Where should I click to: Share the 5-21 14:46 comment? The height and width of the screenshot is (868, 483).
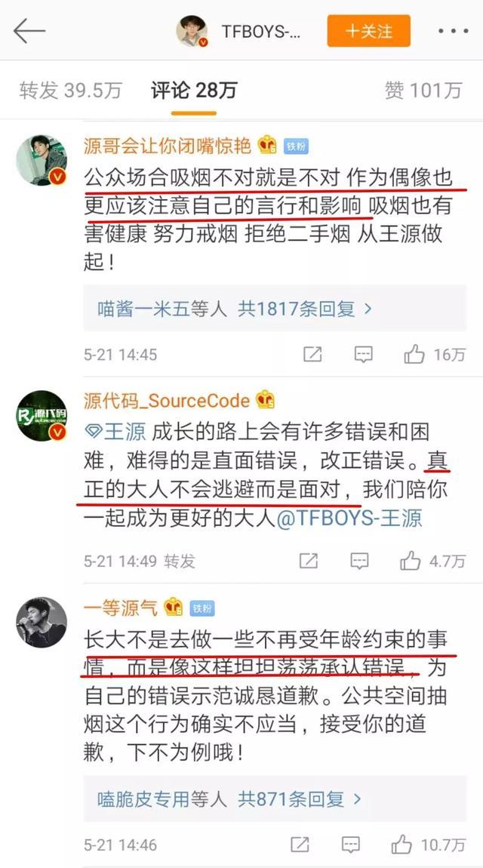click(x=300, y=845)
